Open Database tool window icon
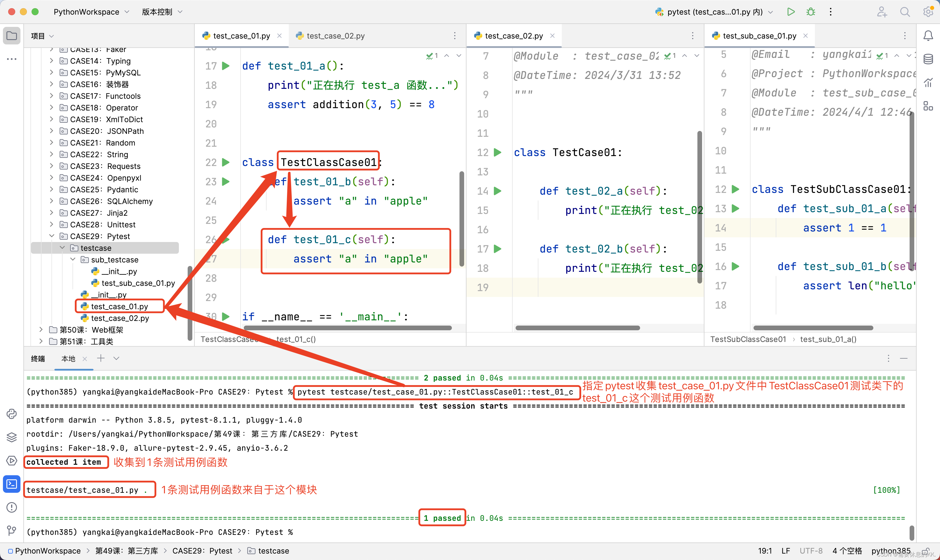Viewport: 940px width, 560px height. [x=928, y=59]
